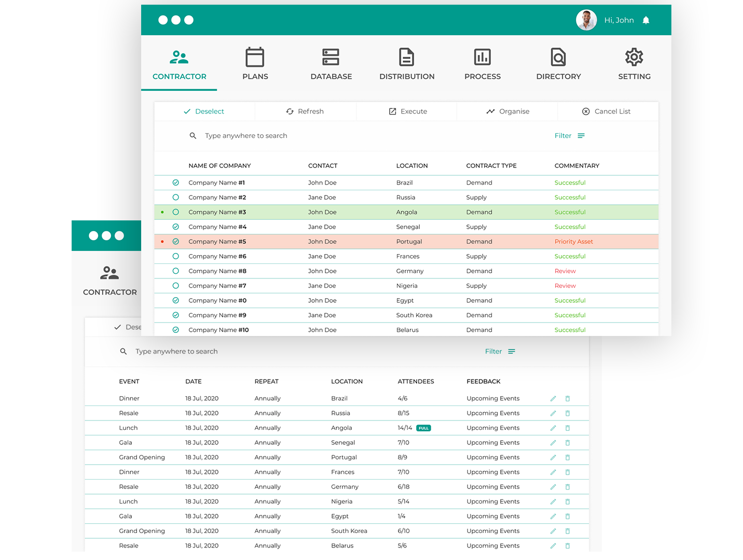The height and width of the screenshot is (560, 743).
Task: Open the Organise options
Action: coord(507,111)
